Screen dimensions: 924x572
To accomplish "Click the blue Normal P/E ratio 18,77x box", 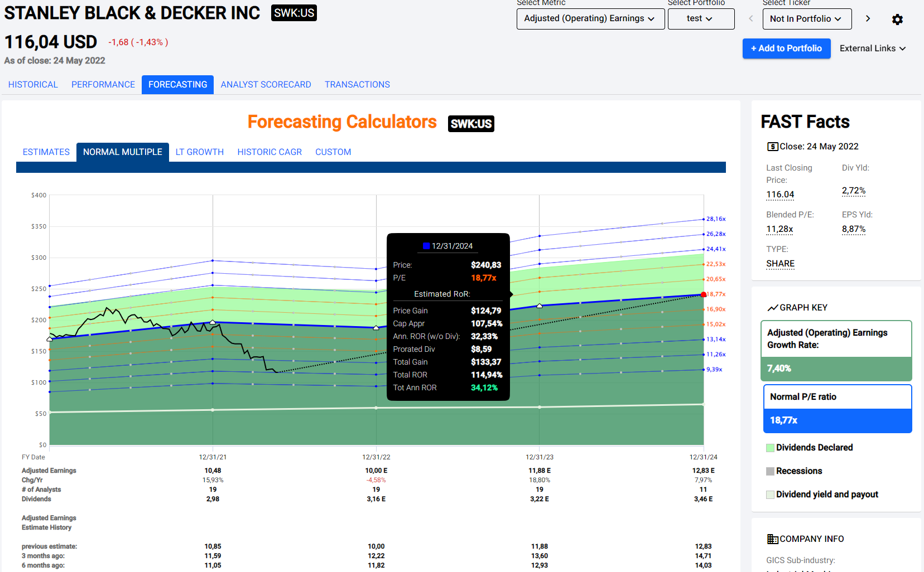I will (837, 420).
